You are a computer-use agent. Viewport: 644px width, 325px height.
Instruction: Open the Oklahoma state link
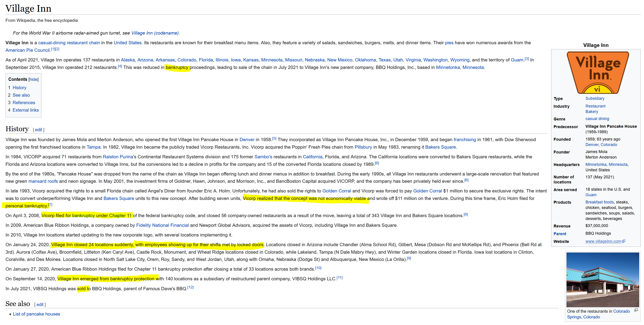point(365,60)
